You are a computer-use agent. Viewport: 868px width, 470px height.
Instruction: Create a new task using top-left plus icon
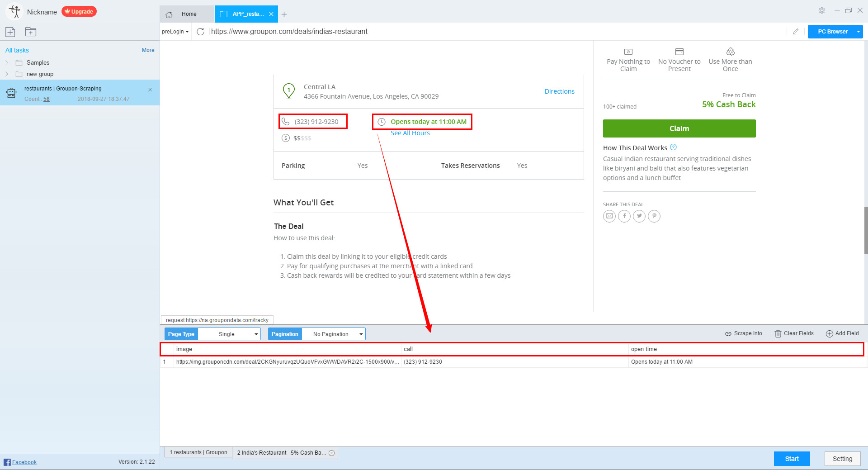click(x=10, y=32)
